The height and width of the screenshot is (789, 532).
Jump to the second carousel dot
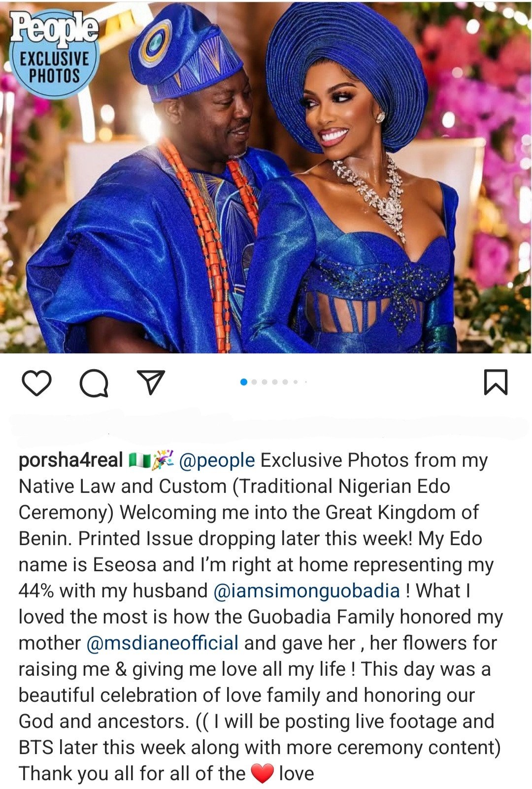254,382
